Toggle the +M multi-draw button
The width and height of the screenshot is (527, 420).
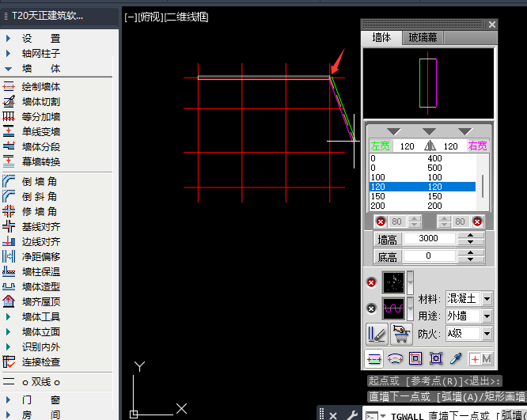pyautogui.click(x=480, y=359)
